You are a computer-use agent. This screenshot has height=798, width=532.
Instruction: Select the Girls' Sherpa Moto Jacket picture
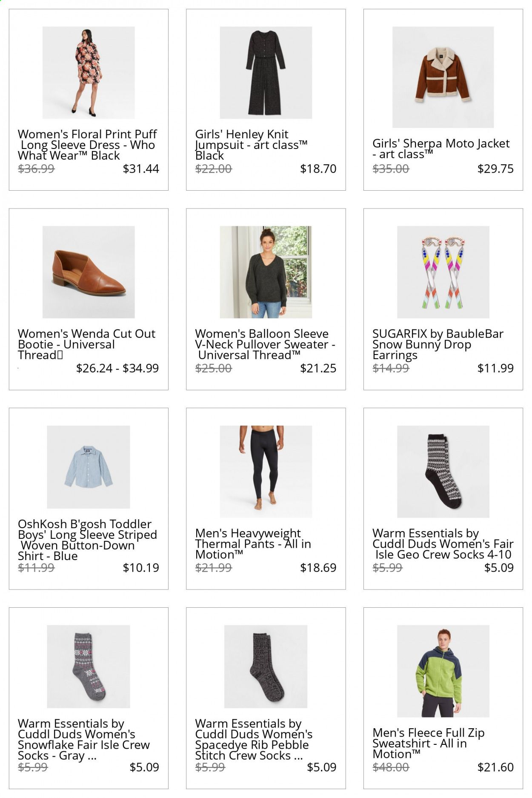[x=443, y=77]
